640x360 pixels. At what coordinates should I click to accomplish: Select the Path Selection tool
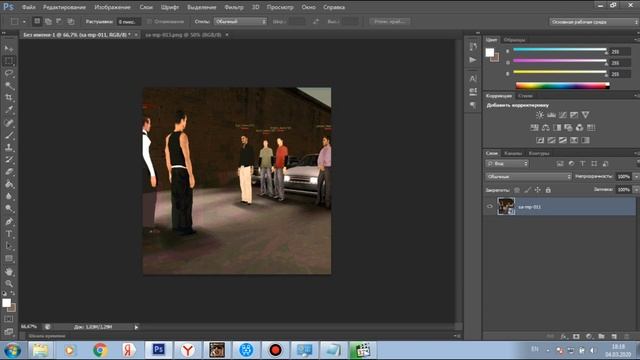9,246
